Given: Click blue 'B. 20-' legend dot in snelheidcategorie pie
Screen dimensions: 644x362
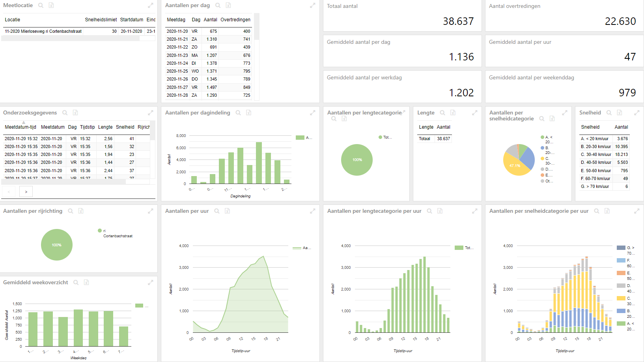Looking at the screenshot, I should pyautogui.click(x=543, y=148).
